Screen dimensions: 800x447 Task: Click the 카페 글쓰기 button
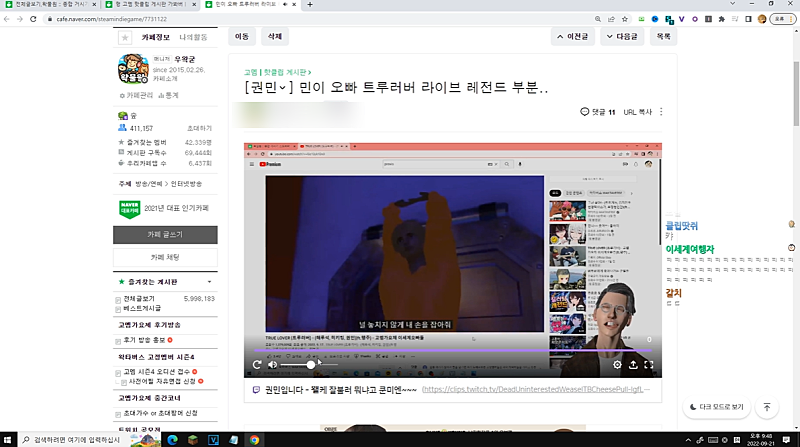pyautogui.click(x=165, y=234)
